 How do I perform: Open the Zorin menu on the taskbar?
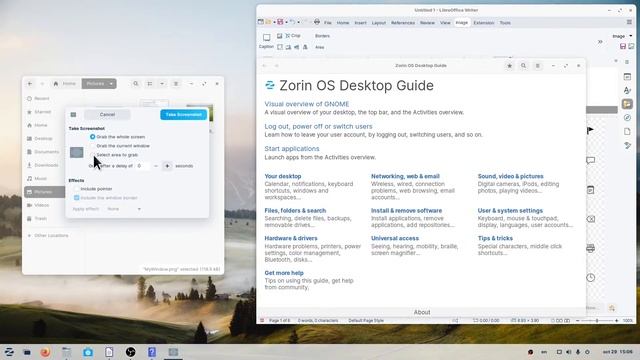[9, 352]
